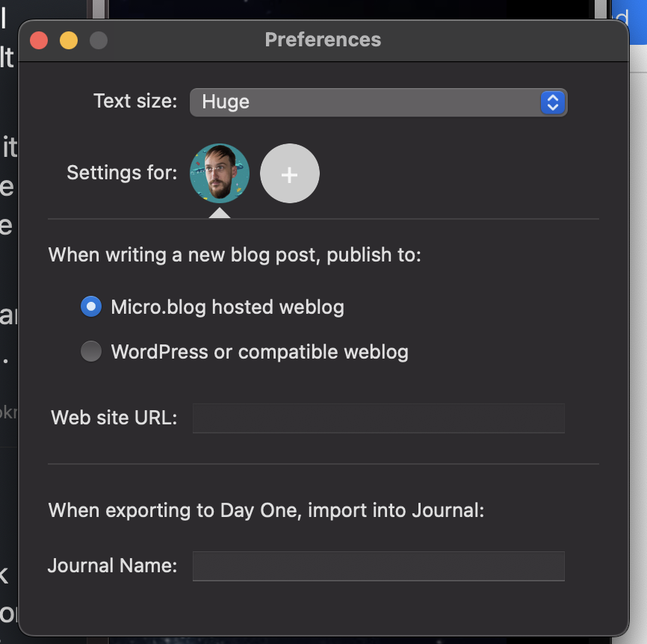Click blue chevron arrows on Text size popup
The width and height of the screenshot is (647, 644).
(552, 102)
